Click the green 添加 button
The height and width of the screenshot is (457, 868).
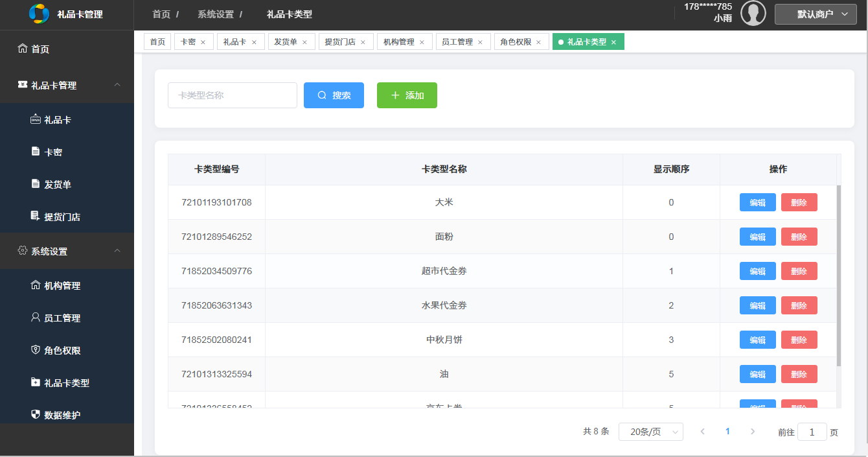click(407, 95)
